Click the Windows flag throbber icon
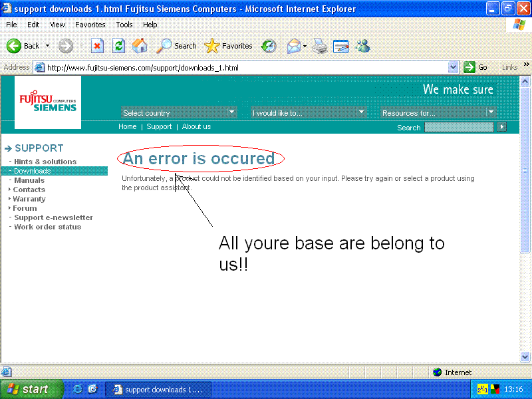 click(519, 25)
